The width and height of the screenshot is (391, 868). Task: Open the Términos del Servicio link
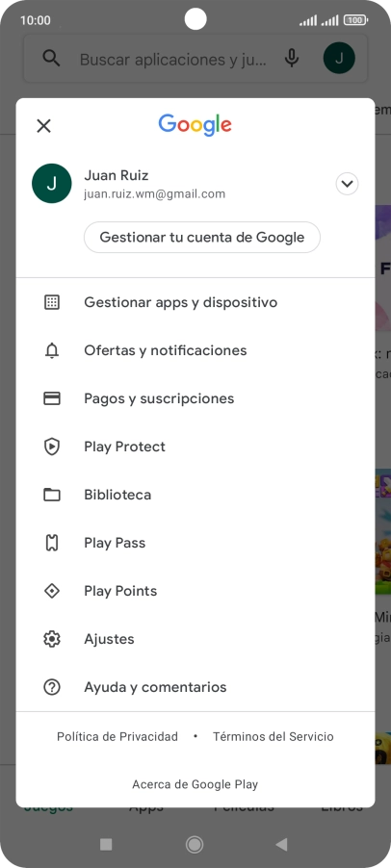274,737
